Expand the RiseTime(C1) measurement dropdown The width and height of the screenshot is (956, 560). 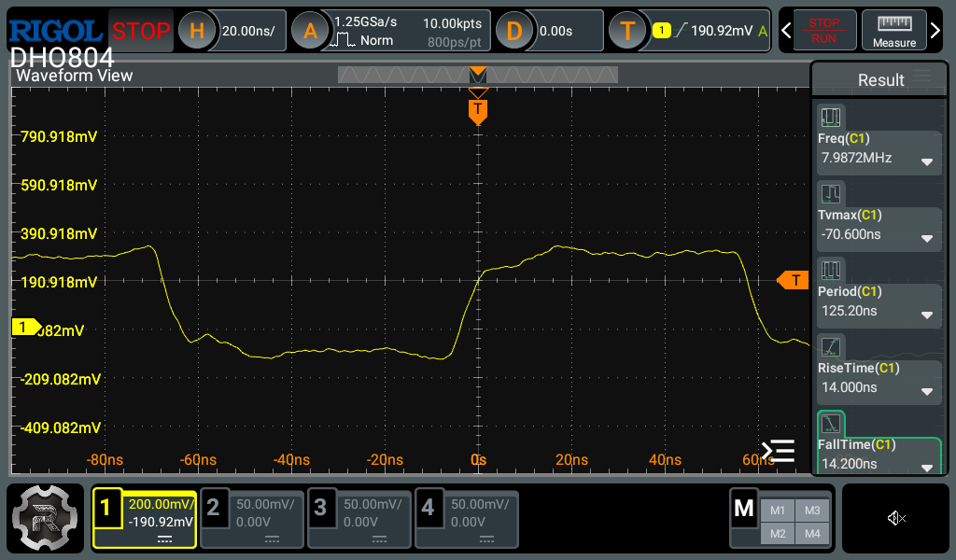[927, 391]
